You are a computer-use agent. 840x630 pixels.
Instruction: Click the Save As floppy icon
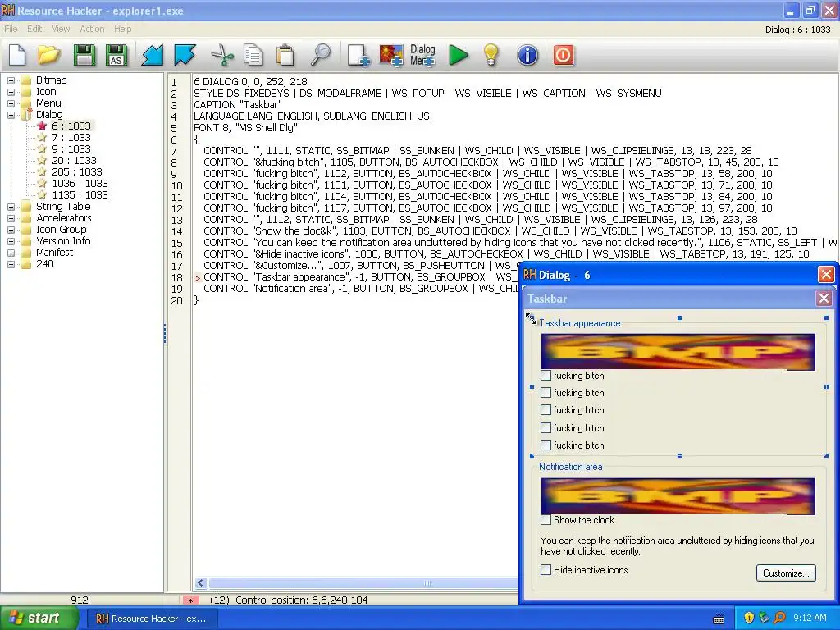tap(116, 55)
